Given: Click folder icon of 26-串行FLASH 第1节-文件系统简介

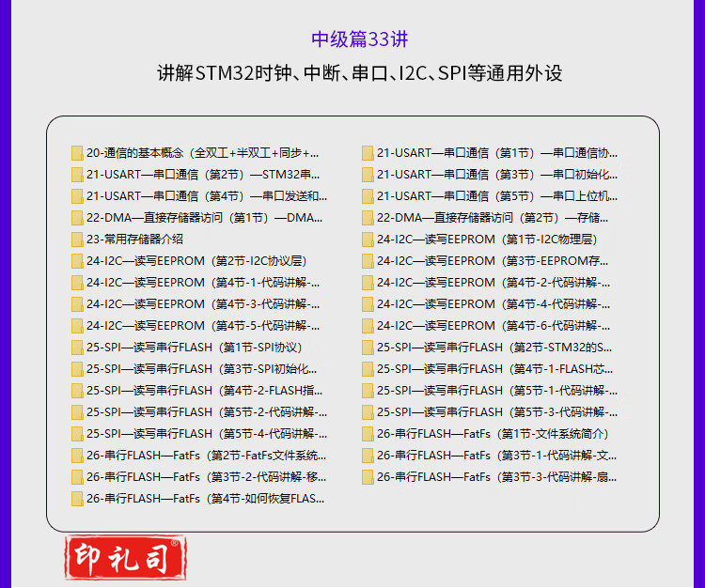Looking at the screenshot, I should pyautogui.click(x=368, y=434).
